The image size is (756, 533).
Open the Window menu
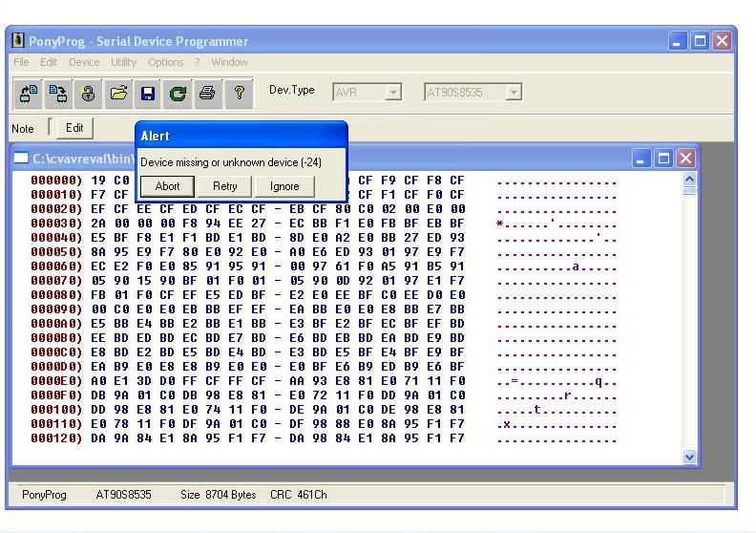tap(229, 62)
